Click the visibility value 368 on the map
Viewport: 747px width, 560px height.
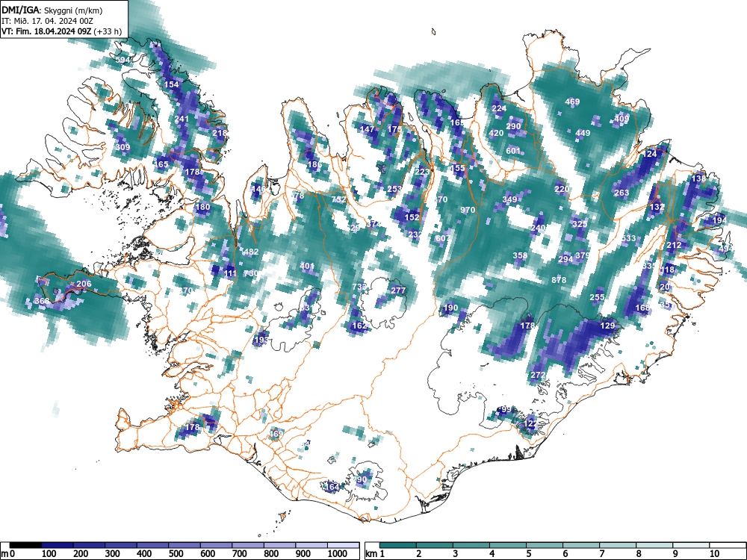point(42,301)
